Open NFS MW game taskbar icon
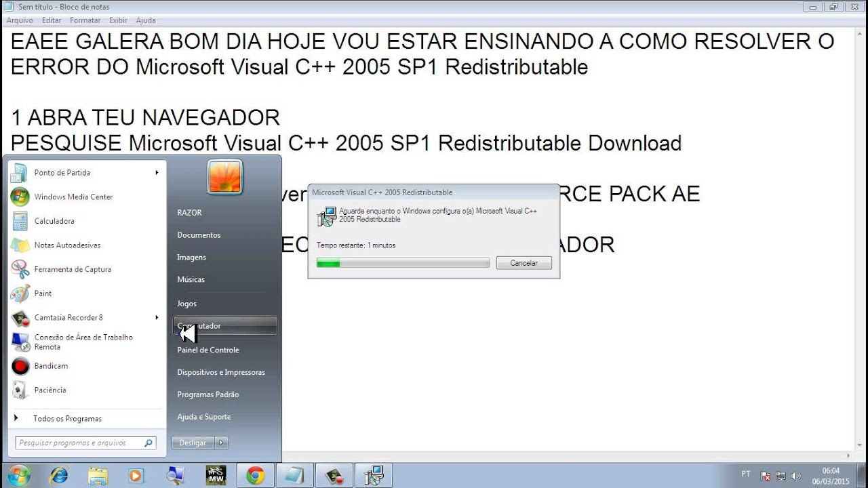868x488 pixels. 216,476
